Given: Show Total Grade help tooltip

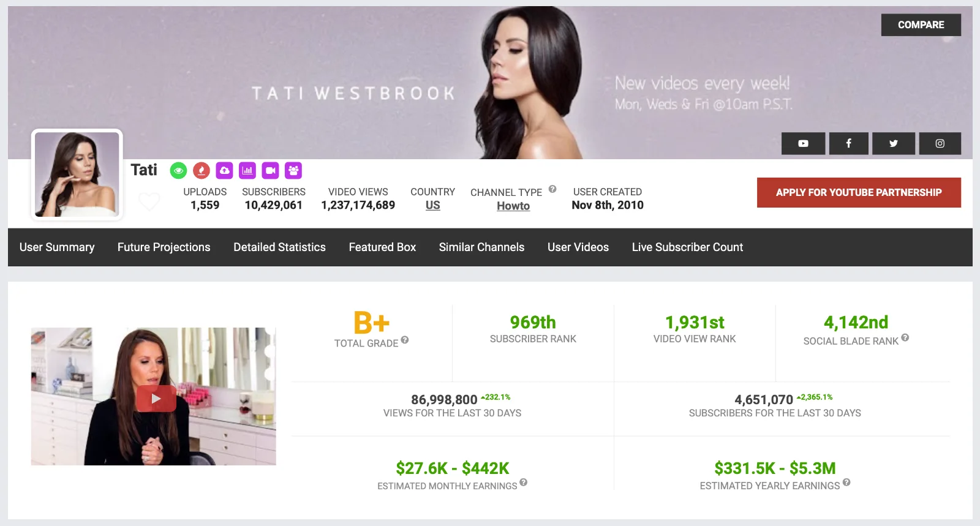Looking at the screenshot, I should pos(405,340).
